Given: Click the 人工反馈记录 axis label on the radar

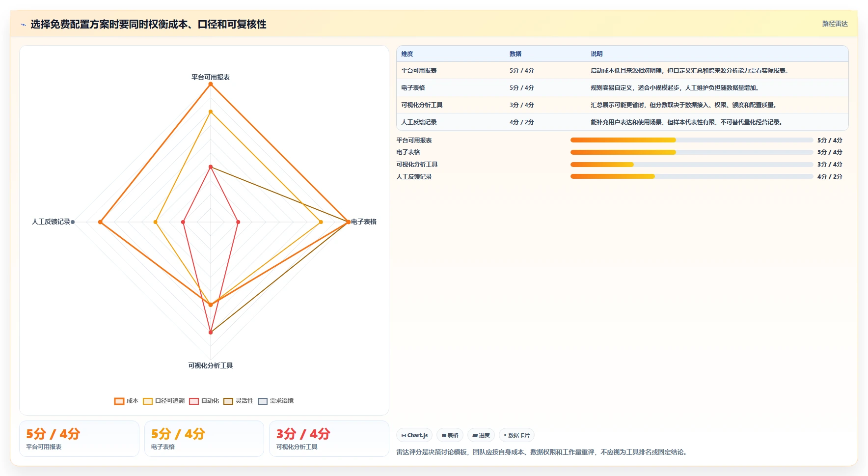Looking at the screenshot, I should pos(51,222).
